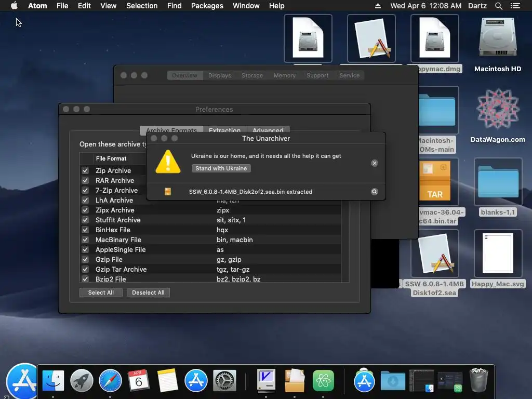
Task: Open Finder from the Dock
Action: point(53,380)
